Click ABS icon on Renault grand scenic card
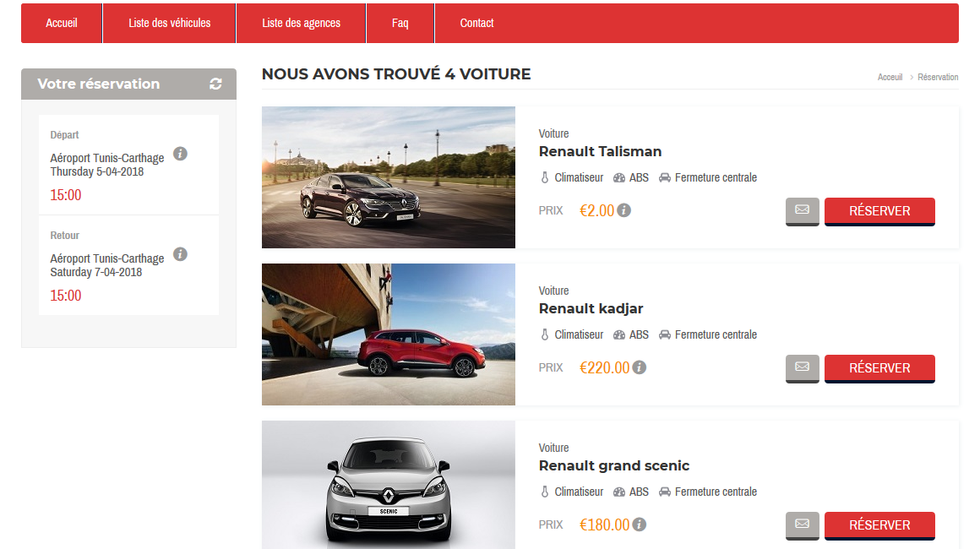 (618, 492)
